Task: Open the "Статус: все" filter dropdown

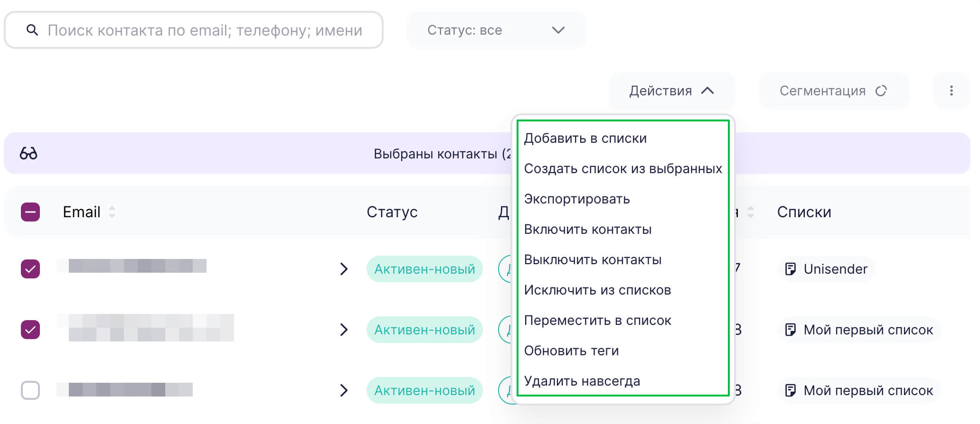Action: pos(496,30)
